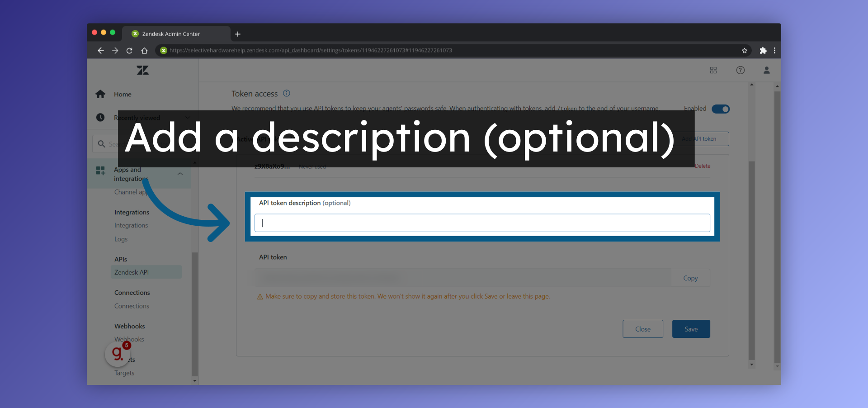Viewport: 868px width, 408px height.
Task: Open Integrations in the sidebar
Action: [131, 225]
